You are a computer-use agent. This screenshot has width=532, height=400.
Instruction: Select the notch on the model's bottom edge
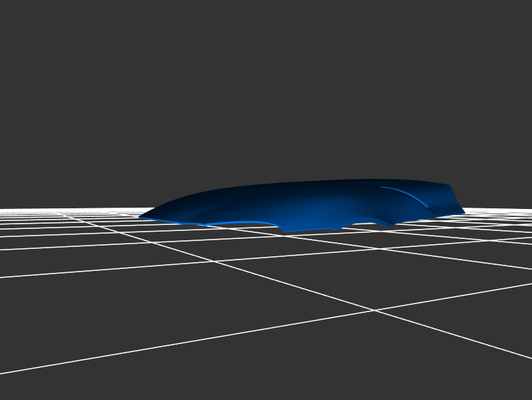[x=285, y=232]
